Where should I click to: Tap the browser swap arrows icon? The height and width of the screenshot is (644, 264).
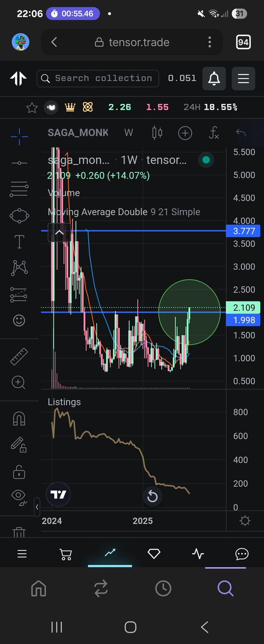click(x=101, y=589)
